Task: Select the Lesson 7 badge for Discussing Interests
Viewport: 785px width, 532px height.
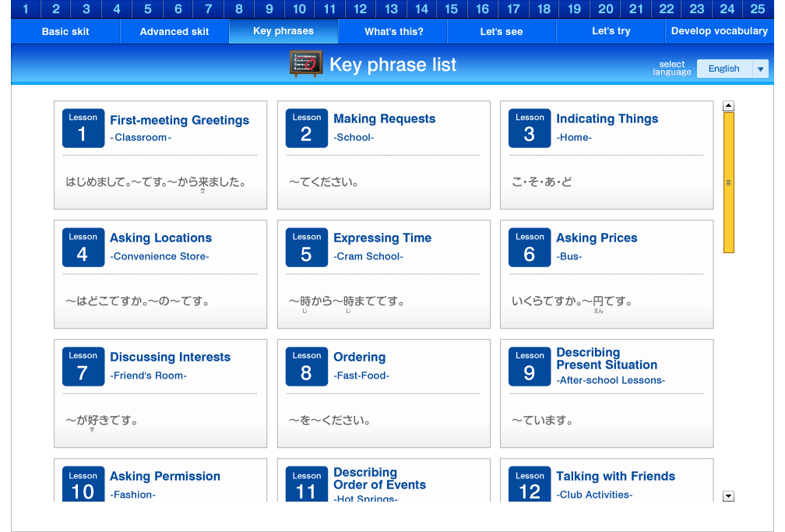Action: 83,366
